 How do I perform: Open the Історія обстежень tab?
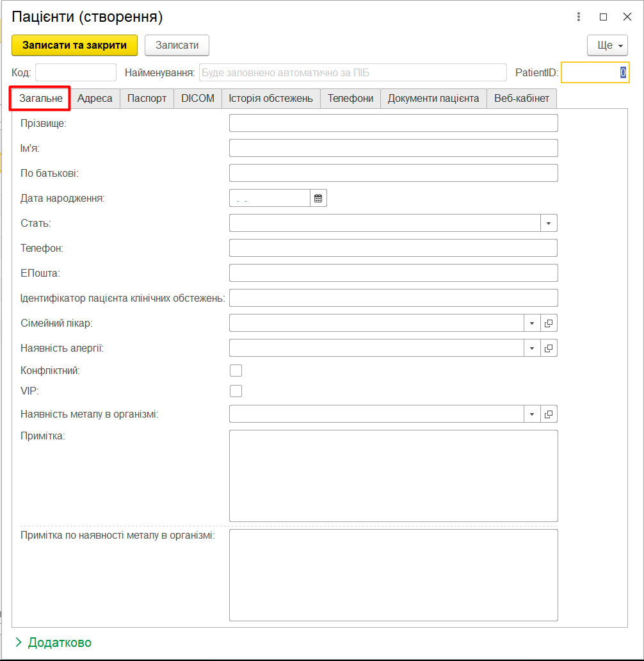click(271, 99)
